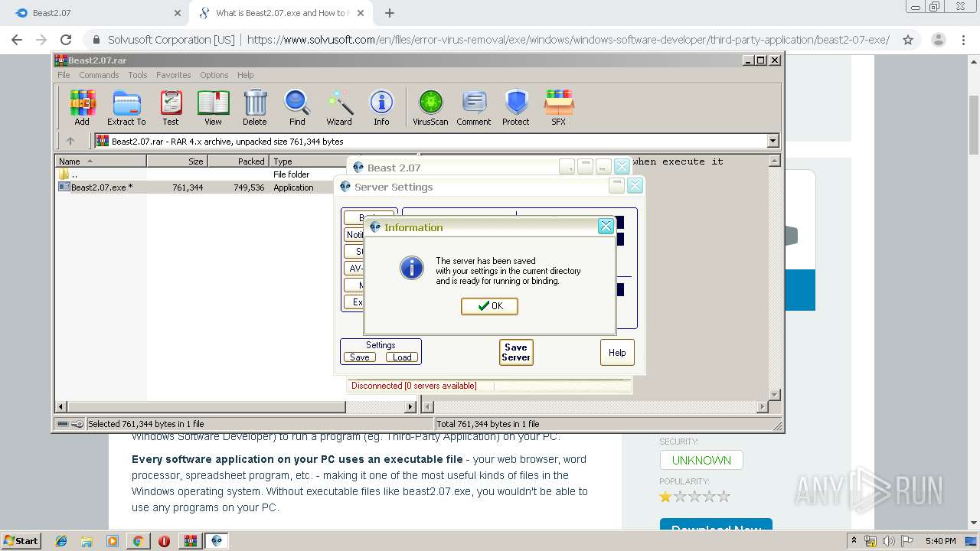Open the Options menu
Image resolution: width=980 pixels, height=551 pixels.
click(x=214, y=75)
